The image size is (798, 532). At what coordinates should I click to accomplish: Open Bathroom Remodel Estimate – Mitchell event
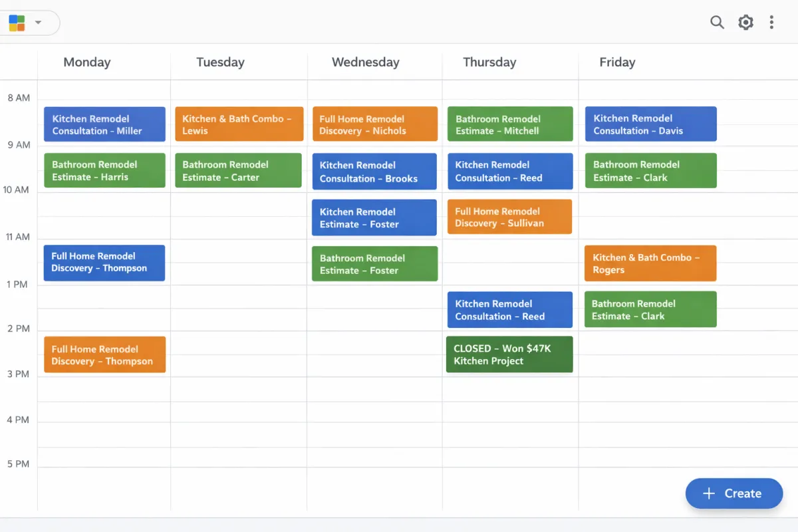pyautogui.click(x=510, y=124)
